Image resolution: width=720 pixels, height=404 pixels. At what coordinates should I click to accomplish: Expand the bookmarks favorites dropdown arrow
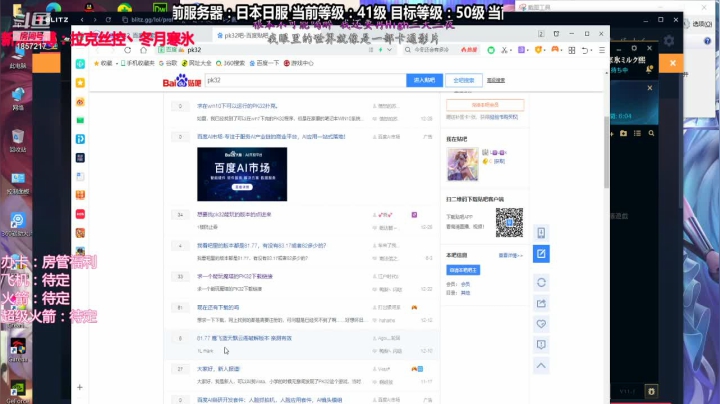tap(117, 63)
